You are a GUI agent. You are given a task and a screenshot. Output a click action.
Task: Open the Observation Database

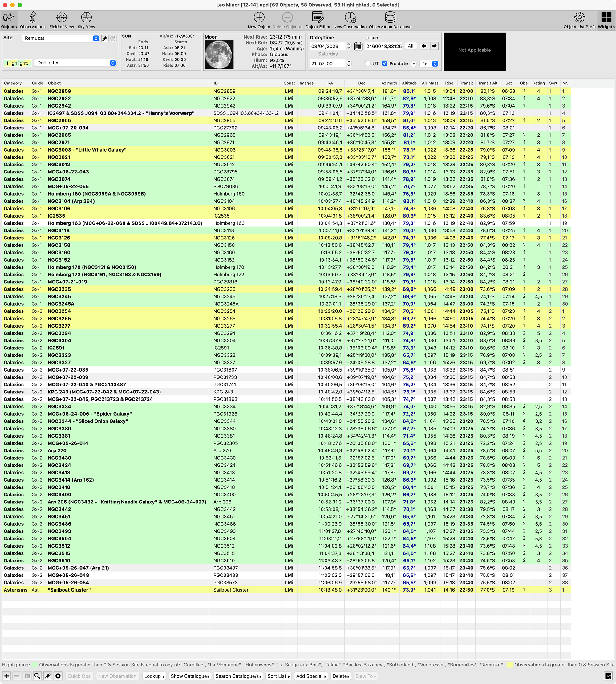click(390, 20)
